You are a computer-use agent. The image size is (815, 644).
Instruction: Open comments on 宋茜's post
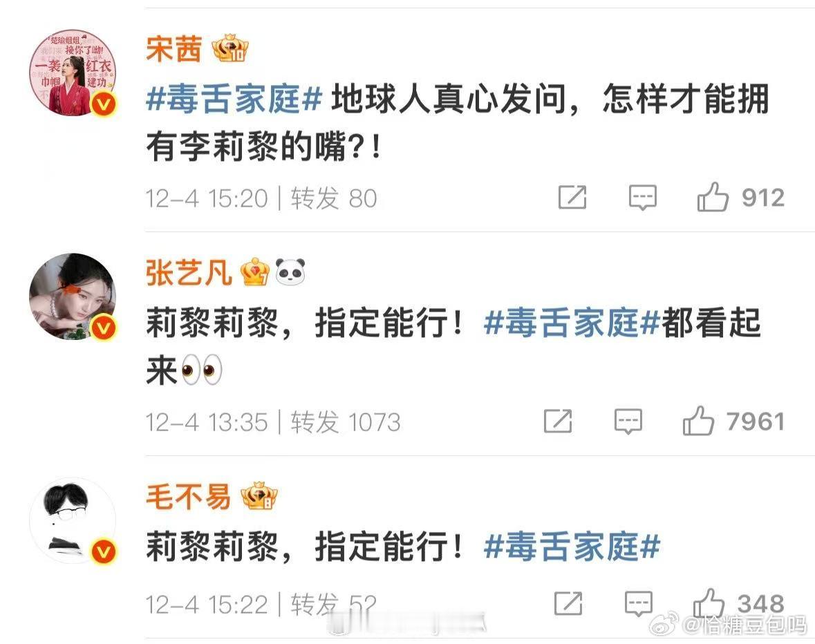pyautogui.click(x=642, y=198)
